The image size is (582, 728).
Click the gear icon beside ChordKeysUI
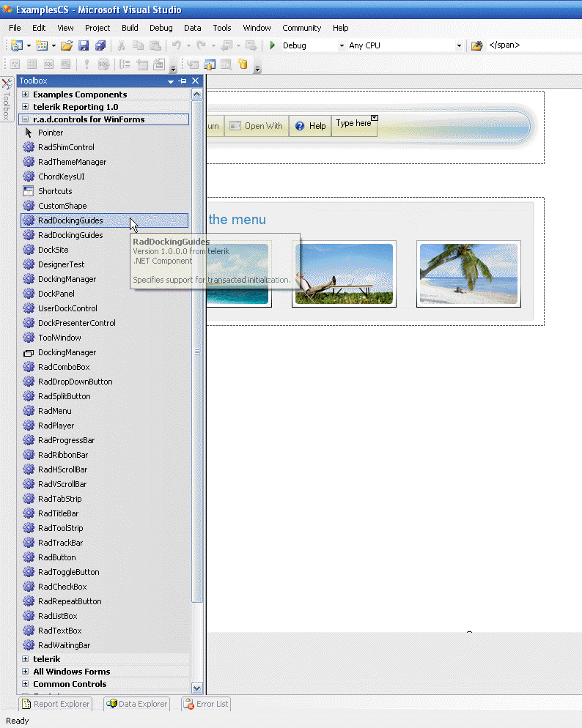29,177
